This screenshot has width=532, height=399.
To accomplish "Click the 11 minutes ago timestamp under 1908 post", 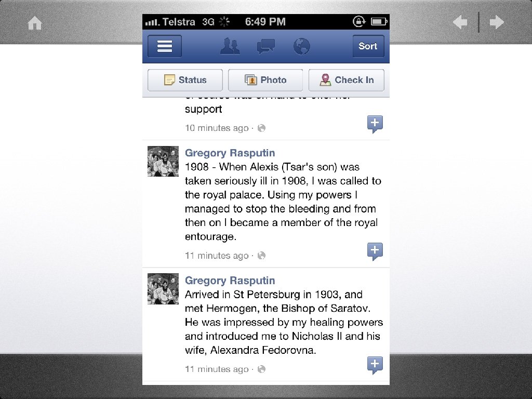I will click(x=217, y=256).
